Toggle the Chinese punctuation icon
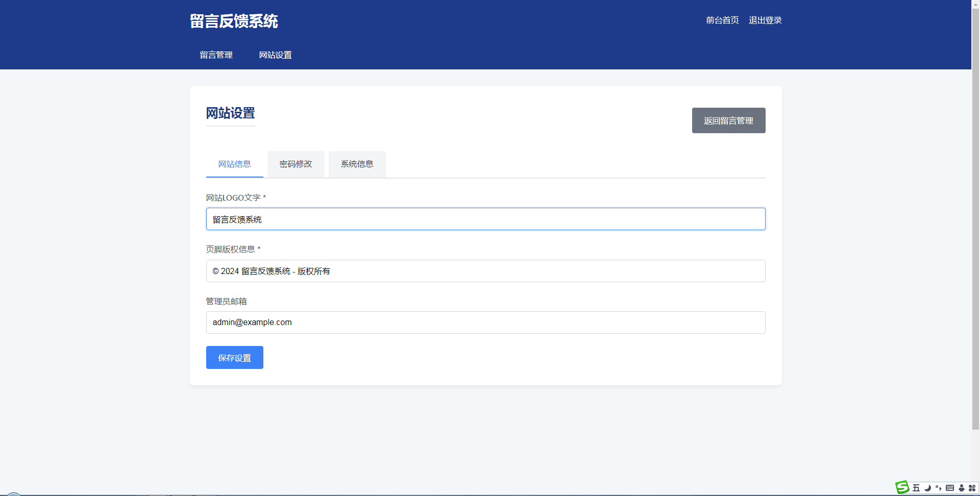The image size is (980, 496). [x=938, y=488]
